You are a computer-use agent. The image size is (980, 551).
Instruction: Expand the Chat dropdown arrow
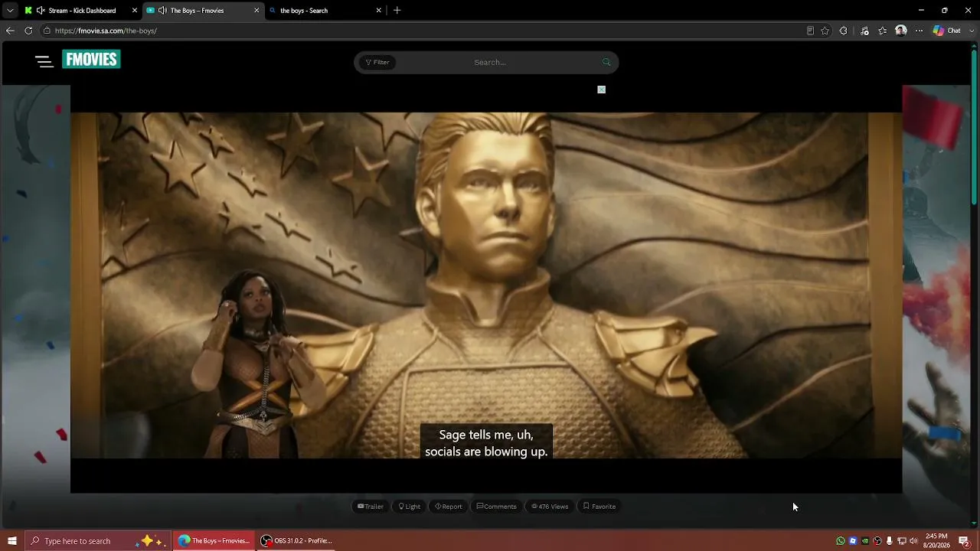coord(970,31)
